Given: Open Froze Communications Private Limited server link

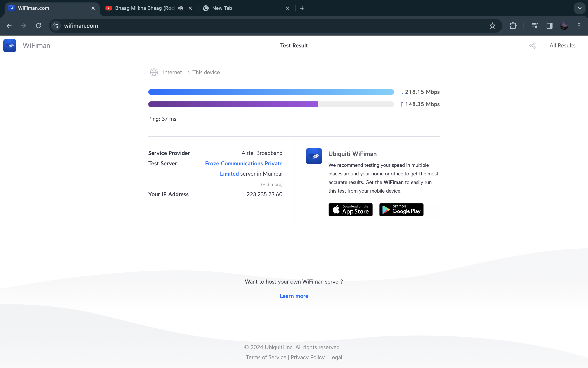Looking at the screenshot, I should 244,168.
